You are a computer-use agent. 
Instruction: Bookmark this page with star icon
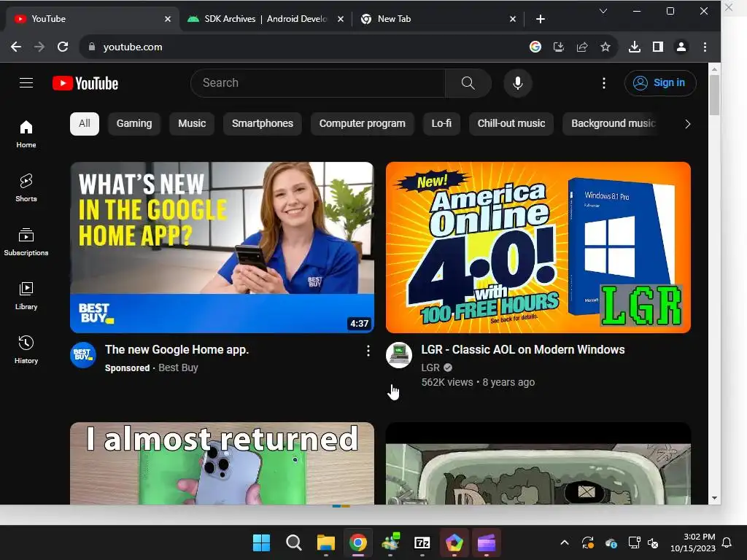pos(605,47)
